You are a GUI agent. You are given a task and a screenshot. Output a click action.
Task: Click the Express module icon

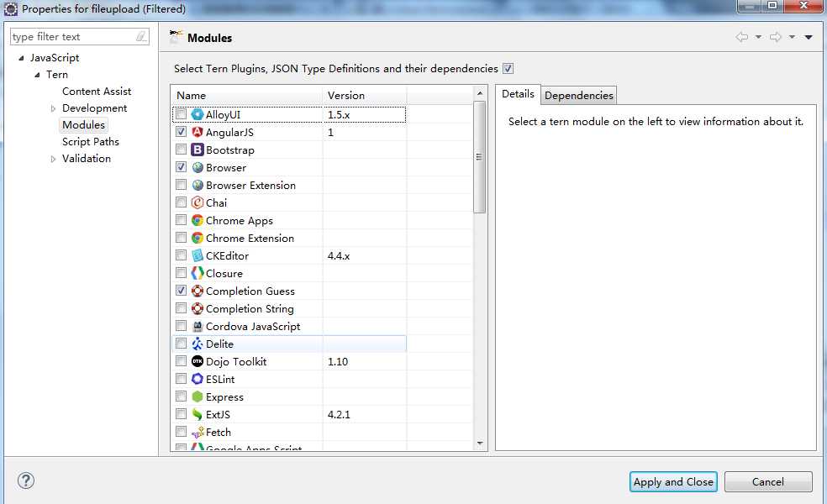[x=198, y=396]
